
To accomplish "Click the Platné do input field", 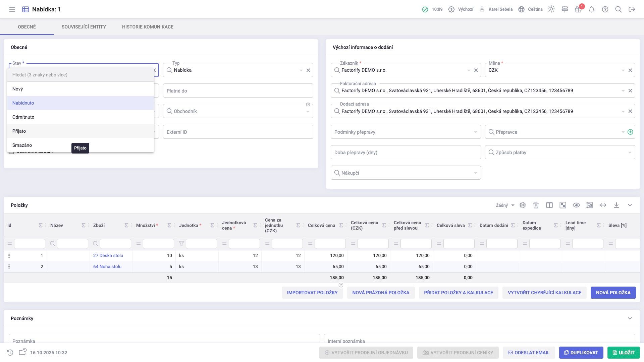I will point(238,91).
